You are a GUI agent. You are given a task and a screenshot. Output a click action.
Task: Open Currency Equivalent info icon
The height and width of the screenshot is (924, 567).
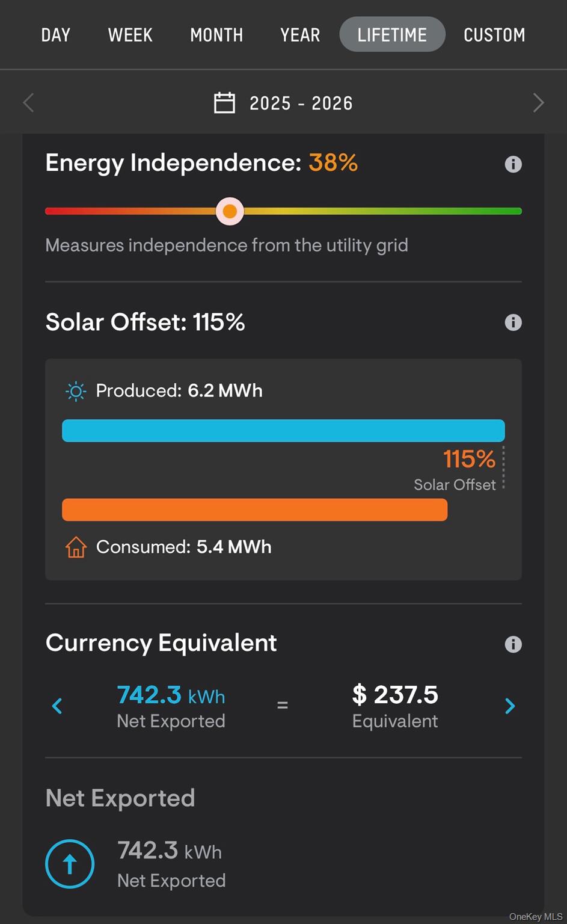513,644
